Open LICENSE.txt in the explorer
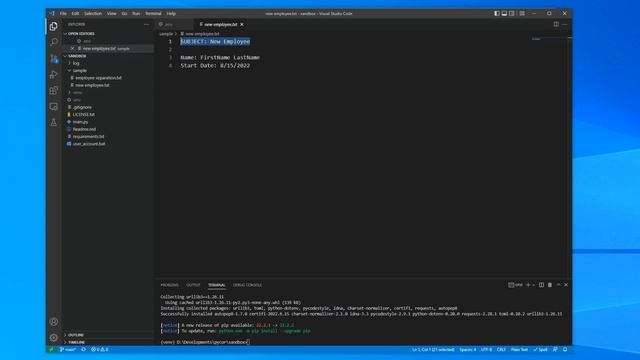 (84, 115)
